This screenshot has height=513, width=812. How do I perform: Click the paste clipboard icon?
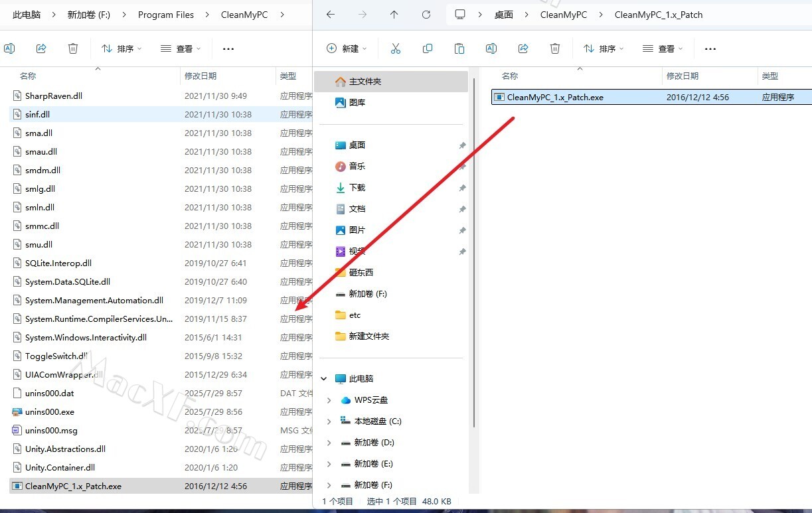point(459,48)
